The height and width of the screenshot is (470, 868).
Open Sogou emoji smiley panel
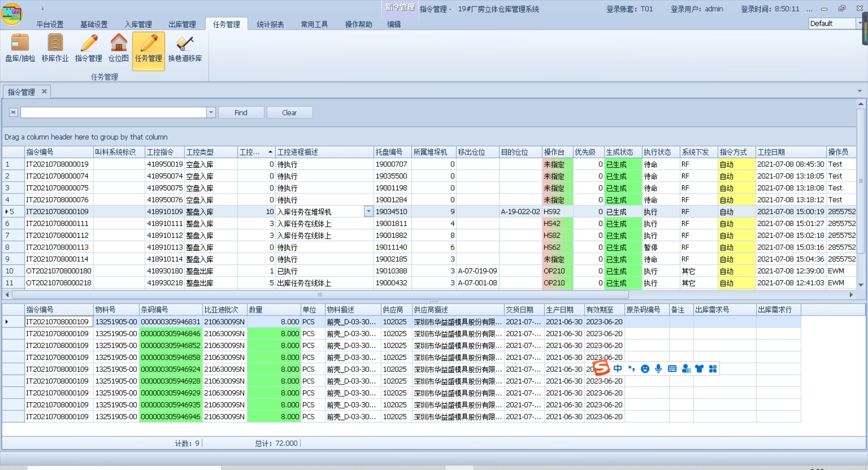pos(645,369)
